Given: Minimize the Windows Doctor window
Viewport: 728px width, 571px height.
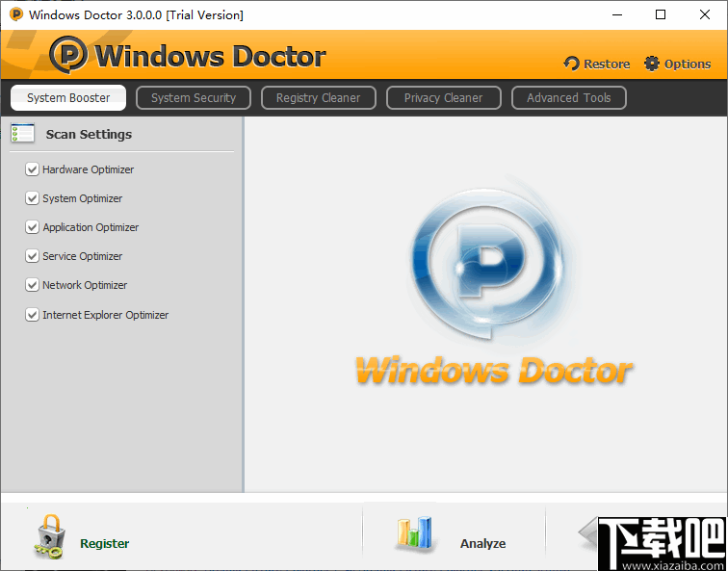Looking at the screenshot, I should coord(617,14).
